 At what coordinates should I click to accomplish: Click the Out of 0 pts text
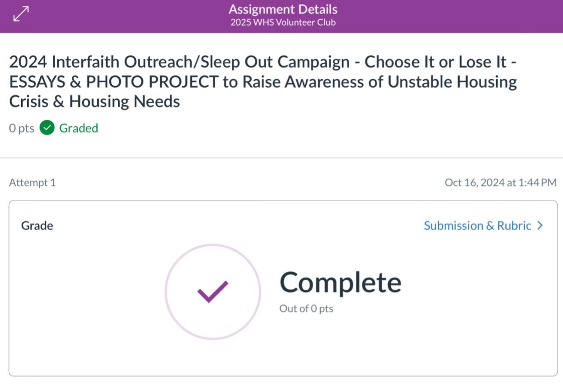pos(306,308)
